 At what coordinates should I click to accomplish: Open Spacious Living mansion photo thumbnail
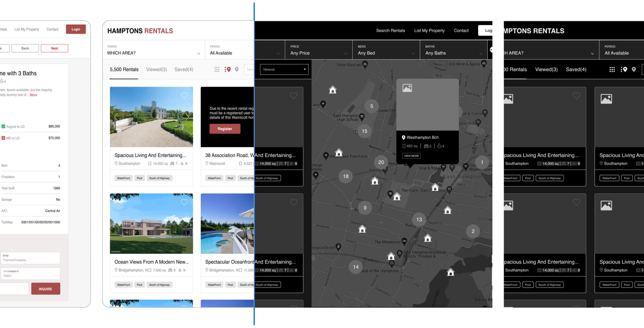pos(151,117)
